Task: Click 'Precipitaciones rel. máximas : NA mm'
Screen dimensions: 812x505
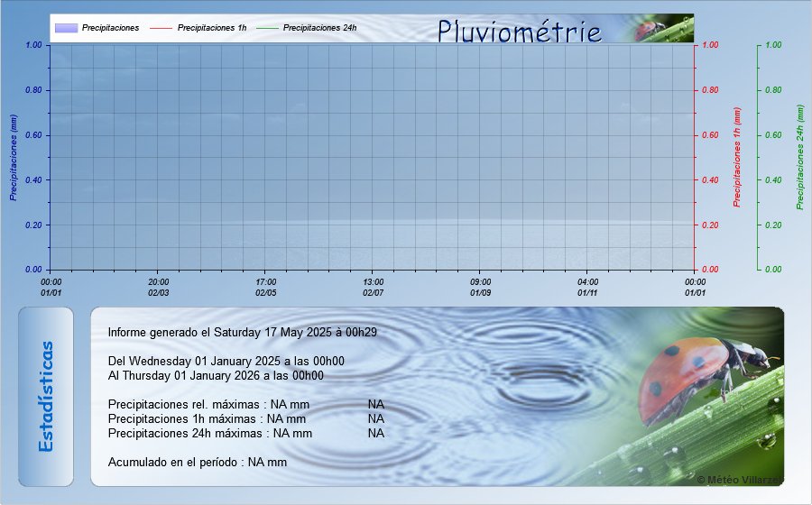Action: point(208,405)
